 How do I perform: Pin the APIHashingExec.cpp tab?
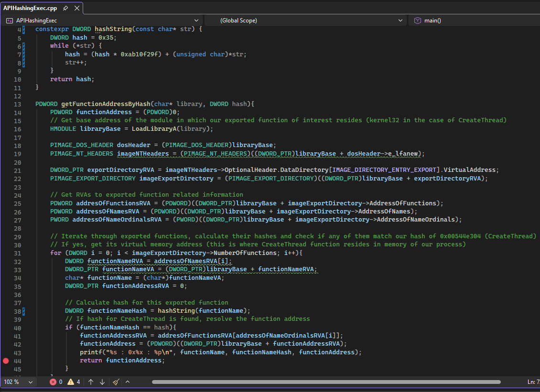point(65,8)
